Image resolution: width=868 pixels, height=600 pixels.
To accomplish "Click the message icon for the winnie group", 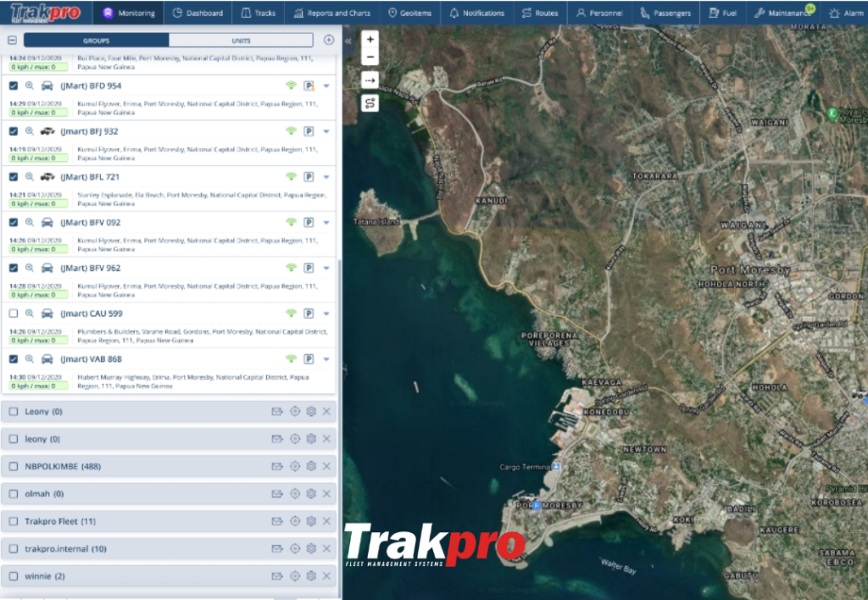I will (276, 575).
